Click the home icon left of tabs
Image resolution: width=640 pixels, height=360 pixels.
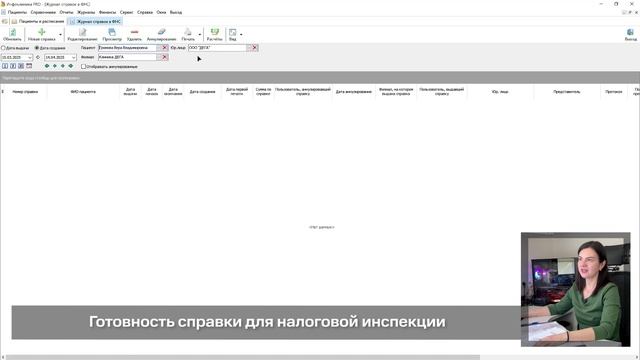pyautogui.click(x=5, y=21)
